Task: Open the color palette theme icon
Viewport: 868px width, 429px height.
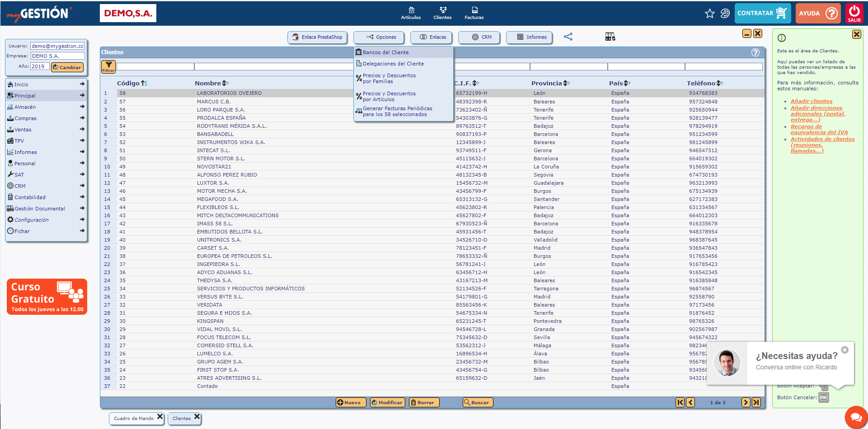Action: (725, 14)
